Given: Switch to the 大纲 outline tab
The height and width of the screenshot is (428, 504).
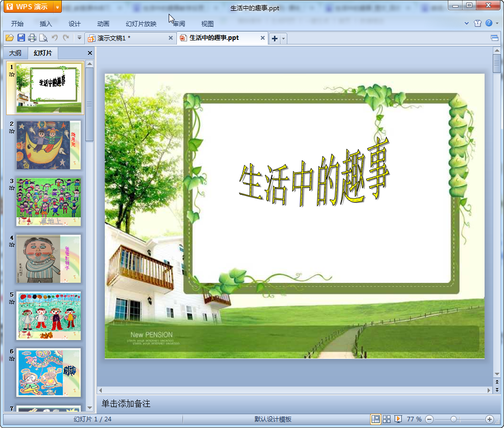Looking at the screenshot, I should [x=15, y=53].
